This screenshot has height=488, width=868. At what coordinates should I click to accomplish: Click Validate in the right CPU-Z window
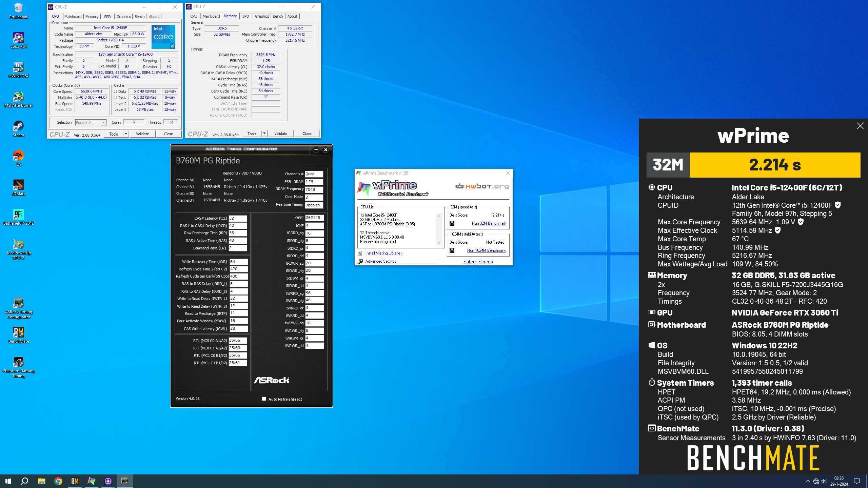pos(281,134)
